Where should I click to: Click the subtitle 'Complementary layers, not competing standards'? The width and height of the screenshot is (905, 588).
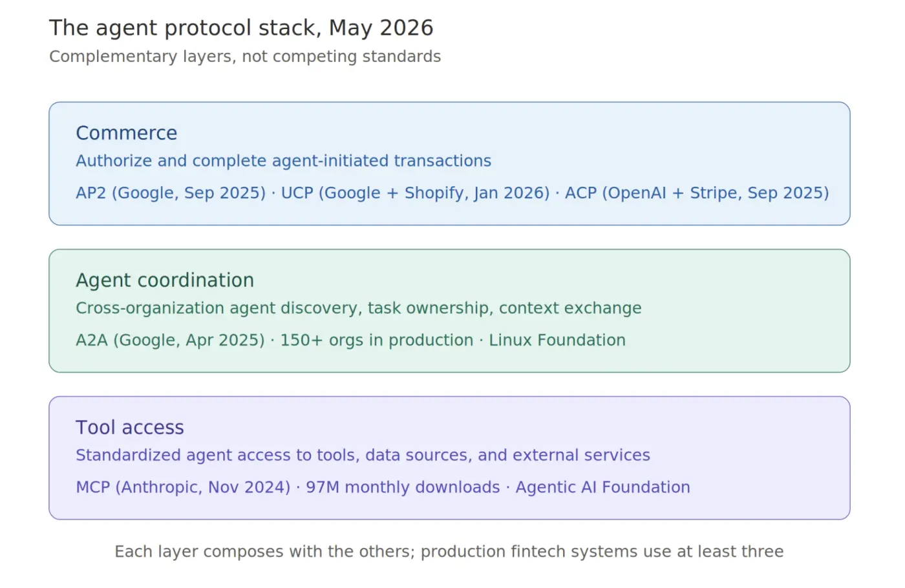coord(245,57)
